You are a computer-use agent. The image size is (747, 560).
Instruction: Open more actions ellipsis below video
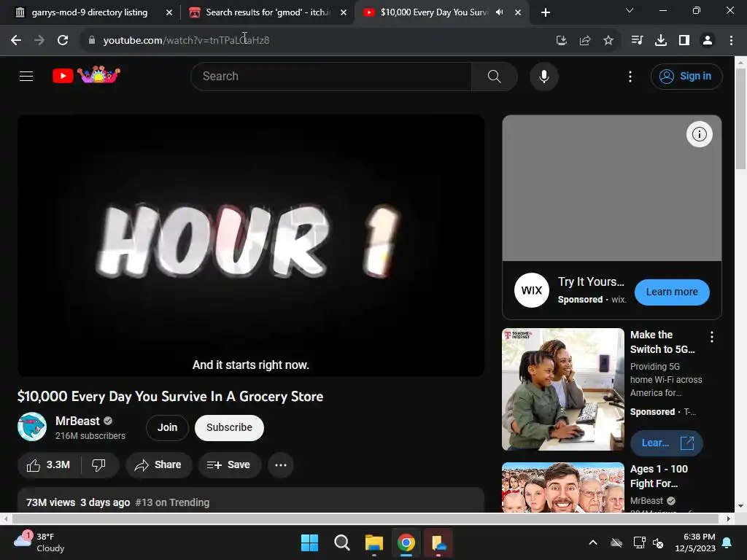click(x=281, y=464)
